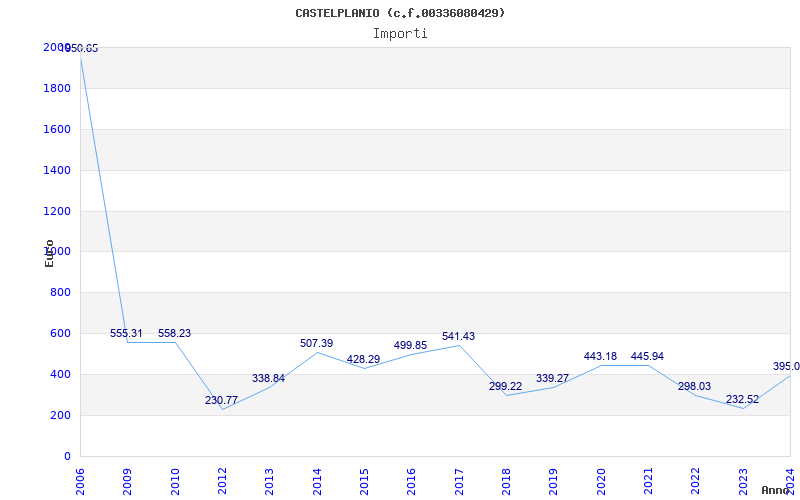
Task: Click data label 507.39
Action: [x=316, y=343]
